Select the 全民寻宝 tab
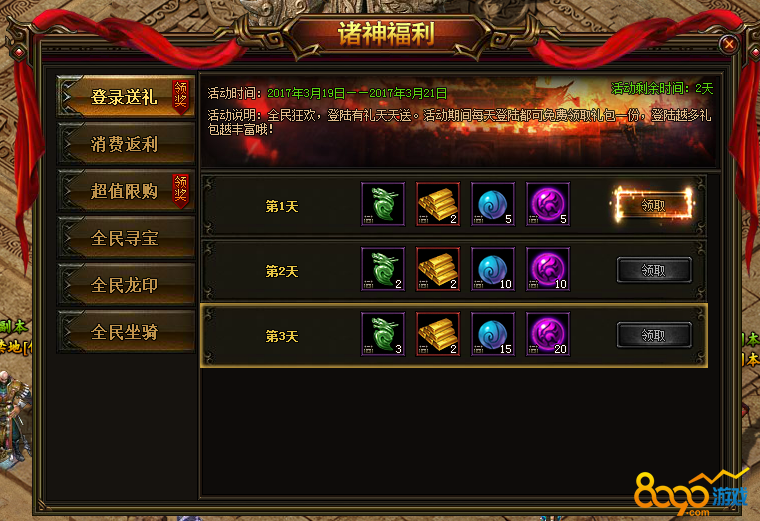 point(126,237)
